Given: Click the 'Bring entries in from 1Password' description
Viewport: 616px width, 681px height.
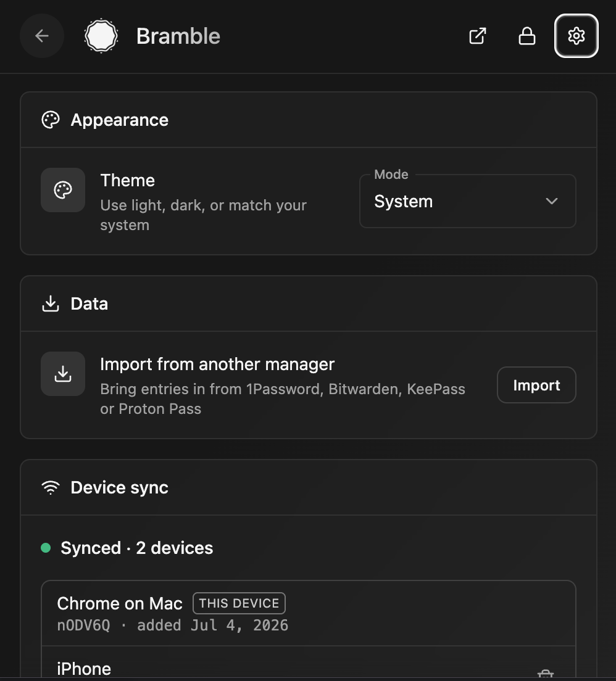Looking at the screenshot, I should point(283,398).
